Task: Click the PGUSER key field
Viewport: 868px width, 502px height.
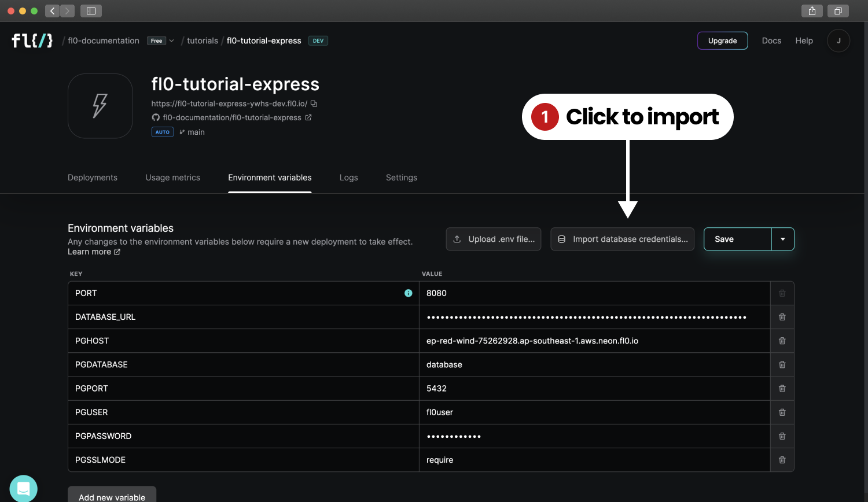Action: [244, 412]
